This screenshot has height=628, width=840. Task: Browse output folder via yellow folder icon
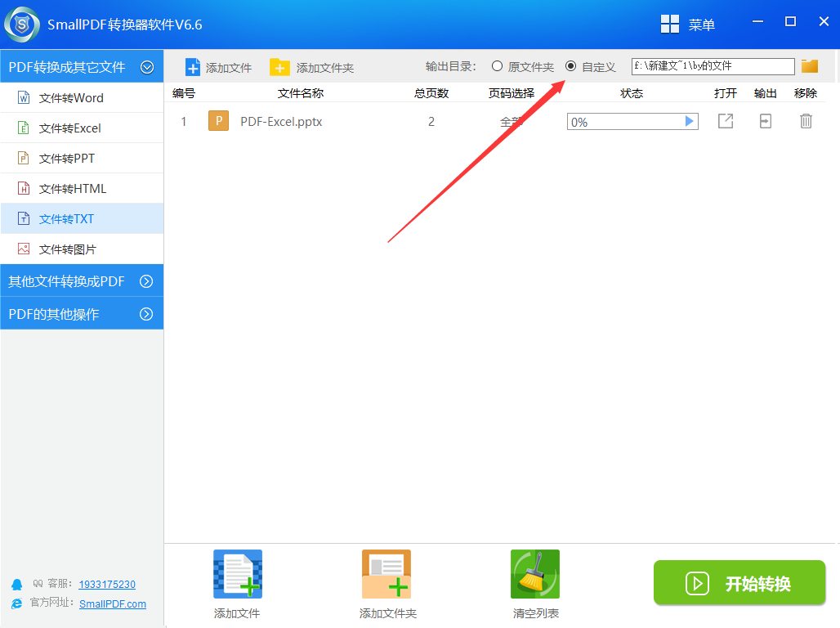(x=810, y=66)
